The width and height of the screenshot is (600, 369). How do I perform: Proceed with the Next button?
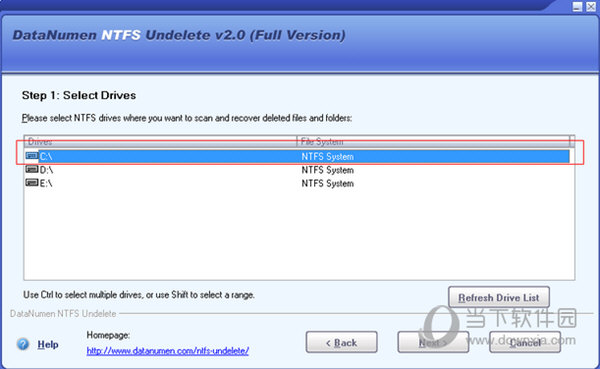tap(433, 342)
